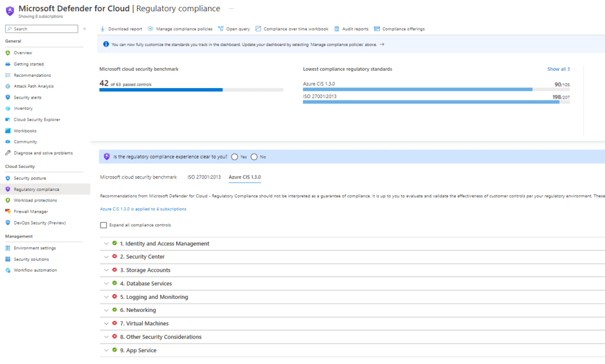This screenshot has height=364, width=605.
Task: Click Manage compliance policies button
Action: (x=180, y=29)
